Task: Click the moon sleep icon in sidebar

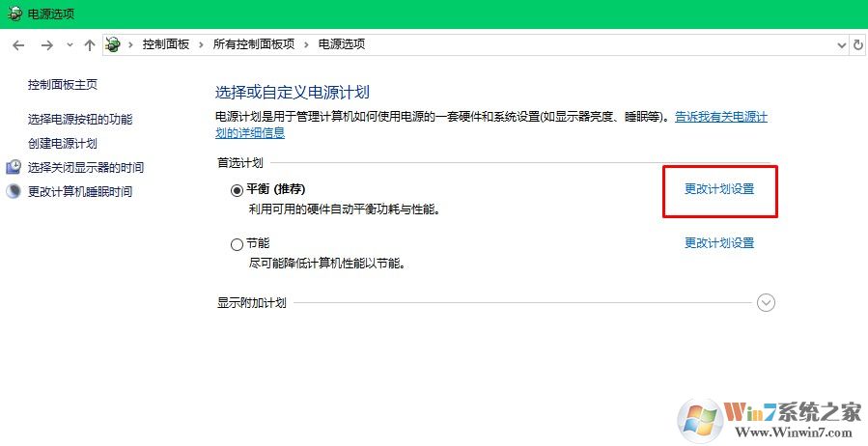Action: (x=13, y=191)
